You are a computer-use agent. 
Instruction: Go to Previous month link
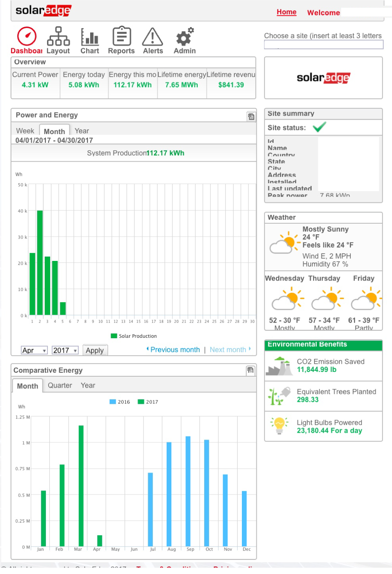(x=173, y=350)
